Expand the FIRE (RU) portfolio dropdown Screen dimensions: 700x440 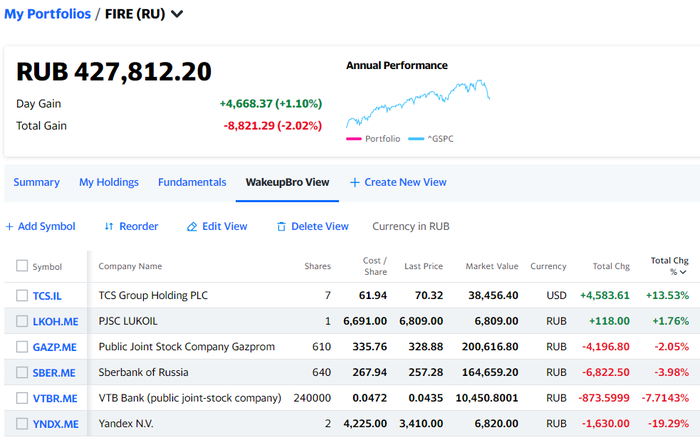click(x=177, y=15)
